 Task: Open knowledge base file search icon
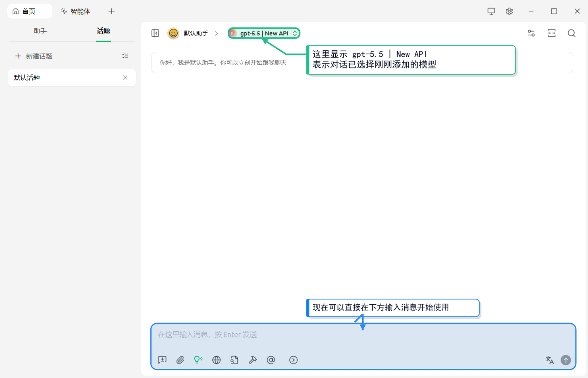point(235,360)
